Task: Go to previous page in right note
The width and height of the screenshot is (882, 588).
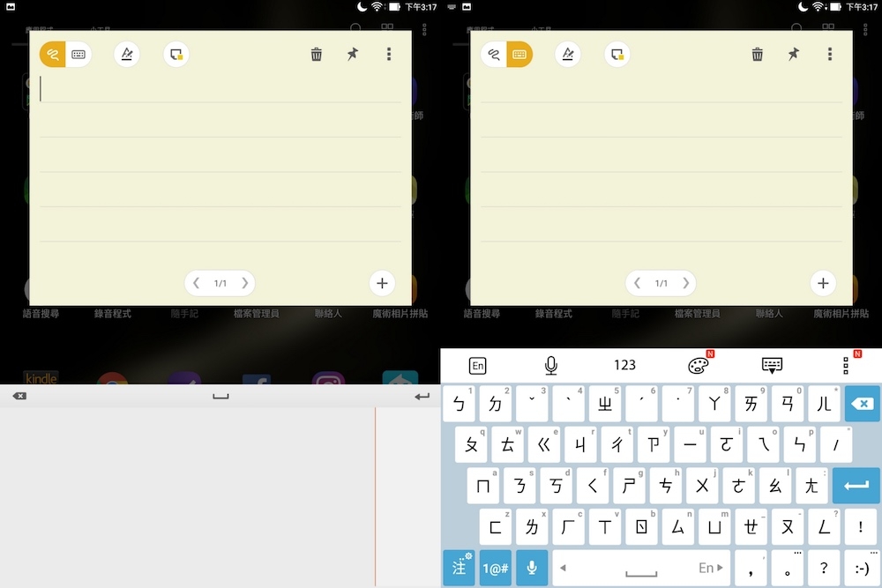Action: [x=637, y=283]
